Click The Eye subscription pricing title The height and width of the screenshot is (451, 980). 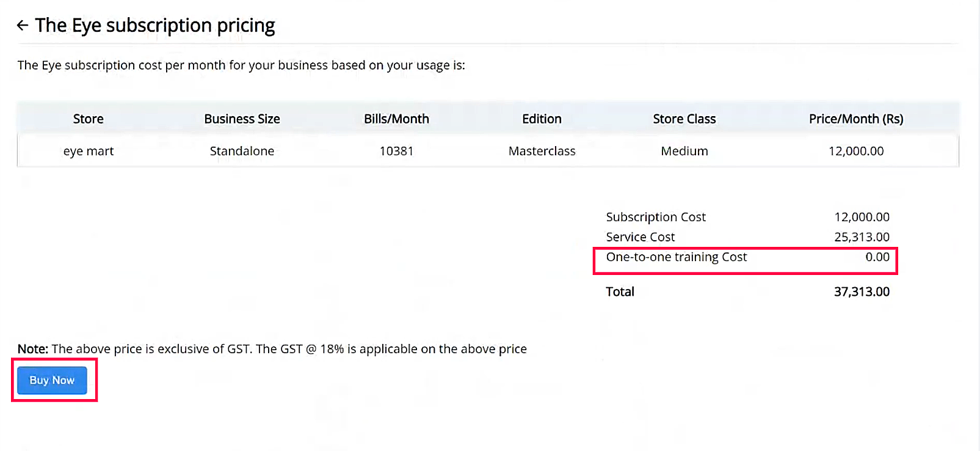155,26
